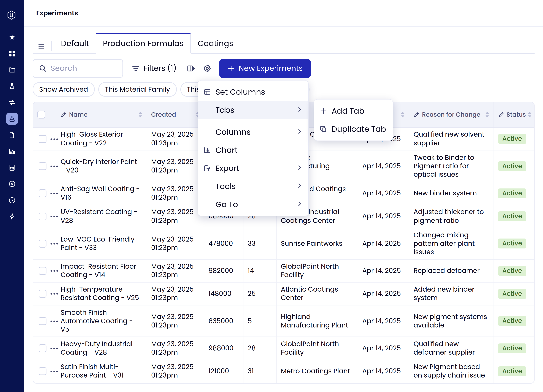Image resolution: width=543 pixels, height=392 pixels.
Task: Choose Duplicate Tab from submenu
Action: click(x=353, y=129)
